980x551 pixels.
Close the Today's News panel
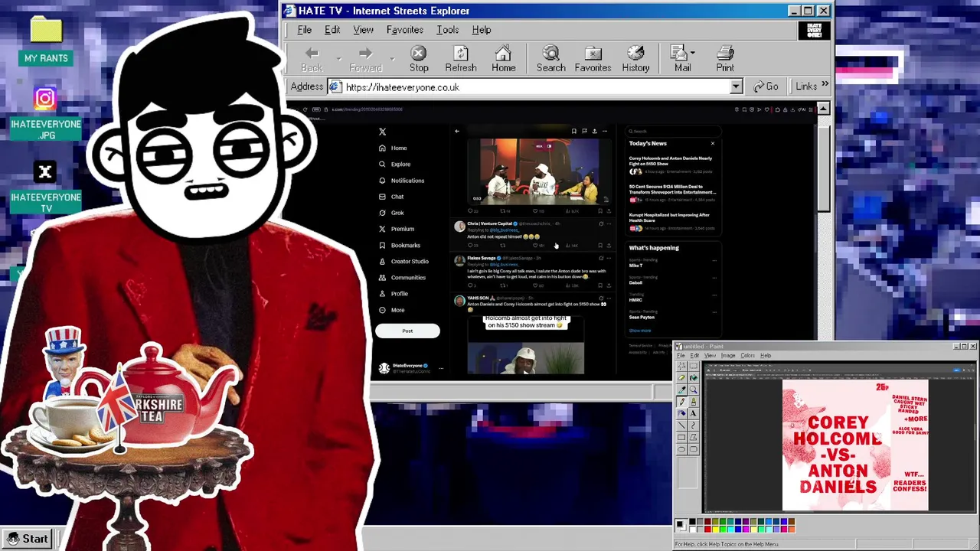(712, 143)
